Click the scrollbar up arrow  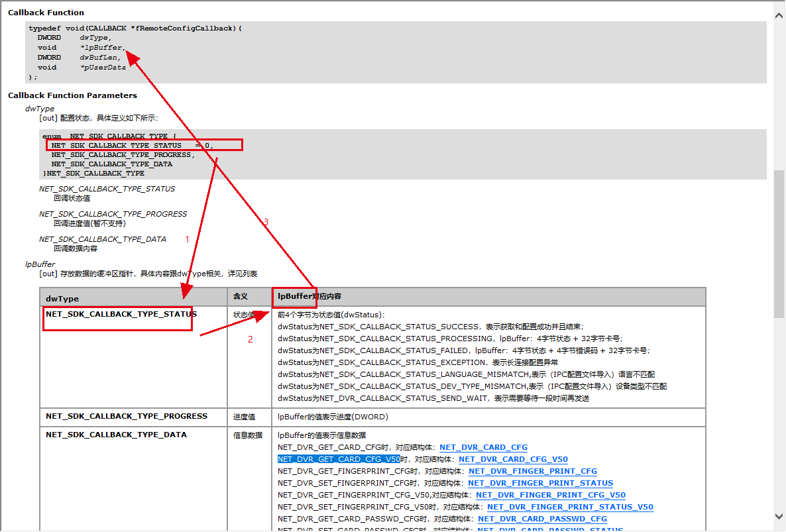pos(779,15)
